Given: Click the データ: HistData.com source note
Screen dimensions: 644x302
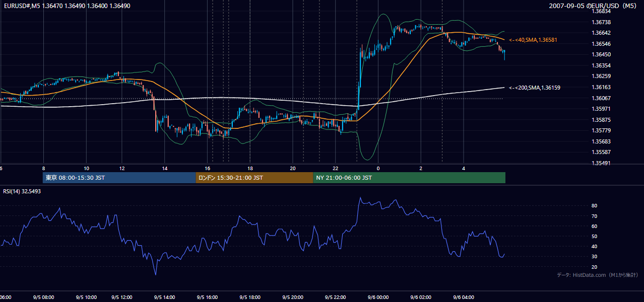Looking at the screenshot, I should (x=598, y=275).
